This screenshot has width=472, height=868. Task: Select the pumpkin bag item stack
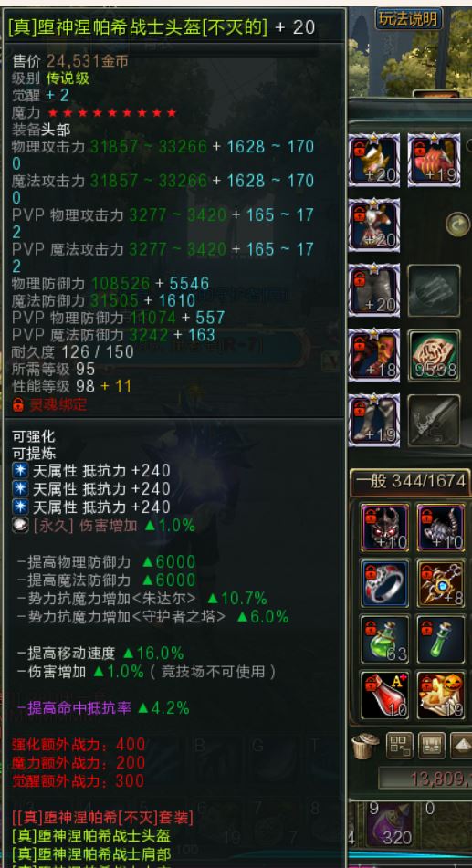pos(440,695)
